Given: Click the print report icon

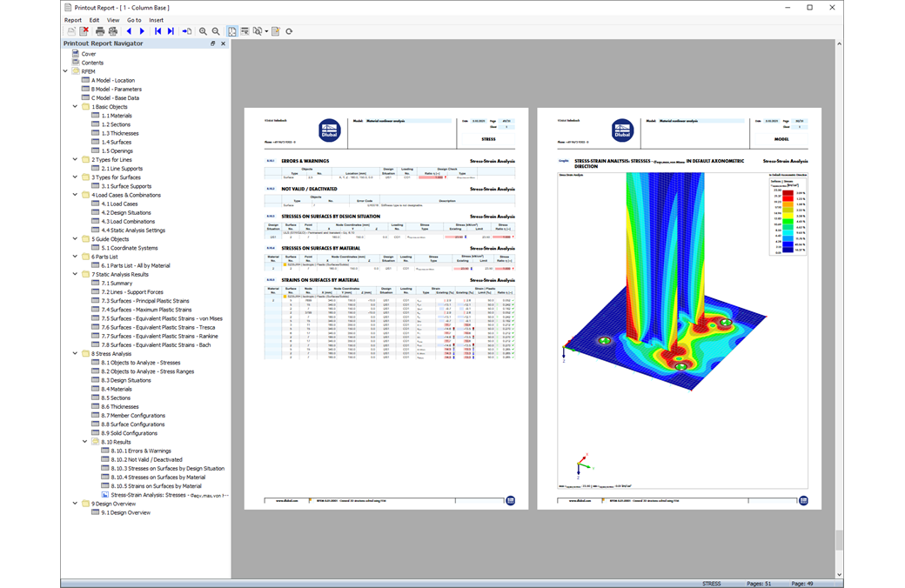Looking at the screenshot, I should point(100,31).
